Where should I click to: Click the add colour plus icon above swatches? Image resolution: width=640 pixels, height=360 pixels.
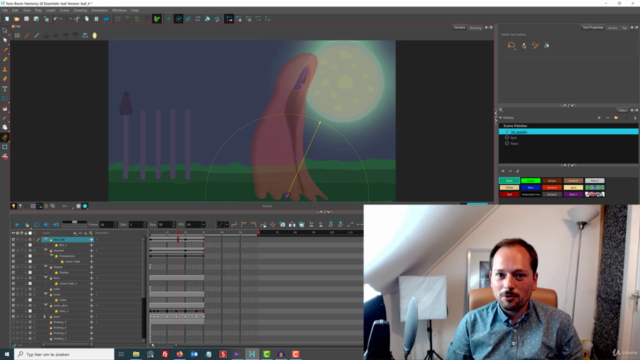click(503, 171)
